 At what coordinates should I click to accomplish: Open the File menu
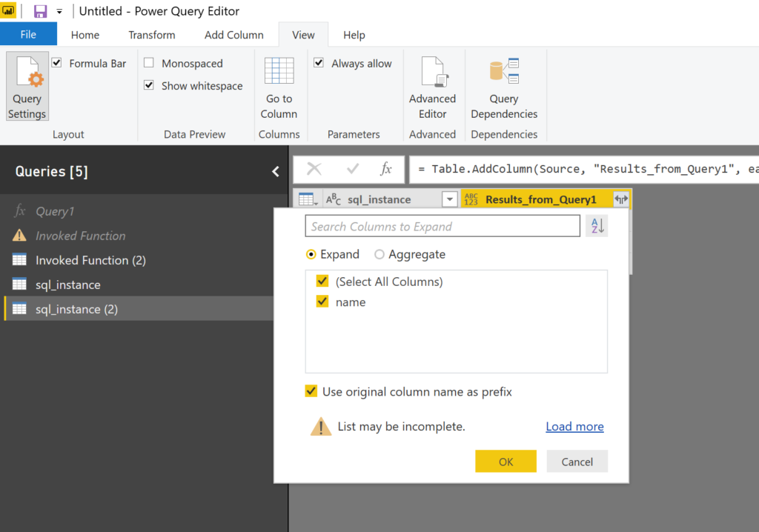pyautogui.click(x=28, y=34)
